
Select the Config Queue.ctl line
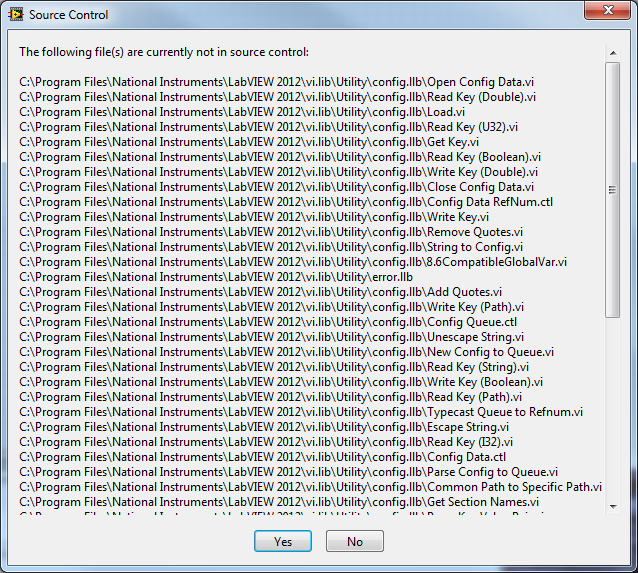click(268, 322)
